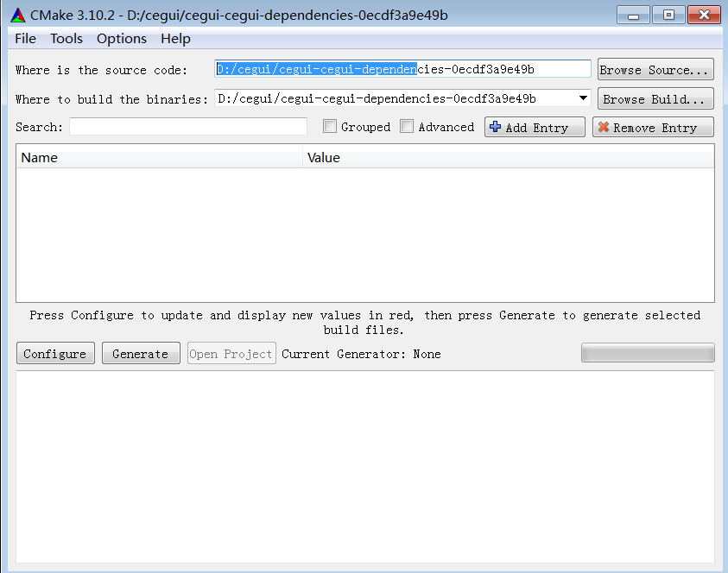Click the Value column header
This screenshot has width=728, height=573.
pyautogui.click(x=509, y=157)
